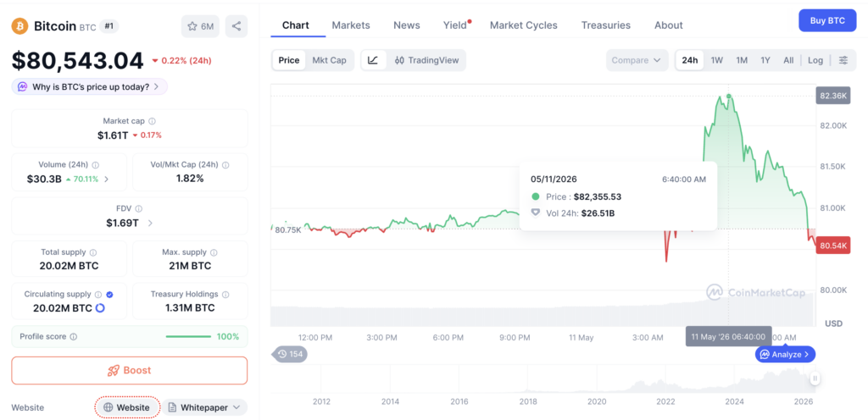The height and width of the screenshot is (420, 868).
Task: Click the blue verified badge on Circulating supply
Action: coord(109,295)
